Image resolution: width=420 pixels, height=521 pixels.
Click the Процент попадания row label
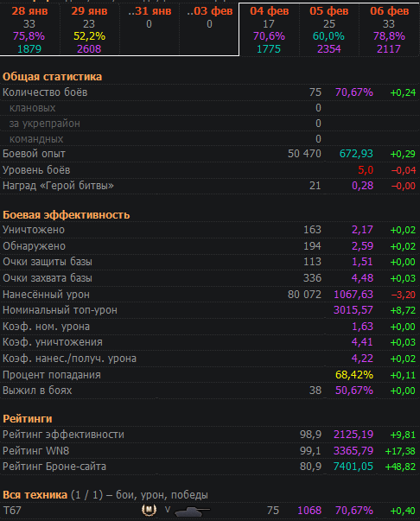click(52, 375)
